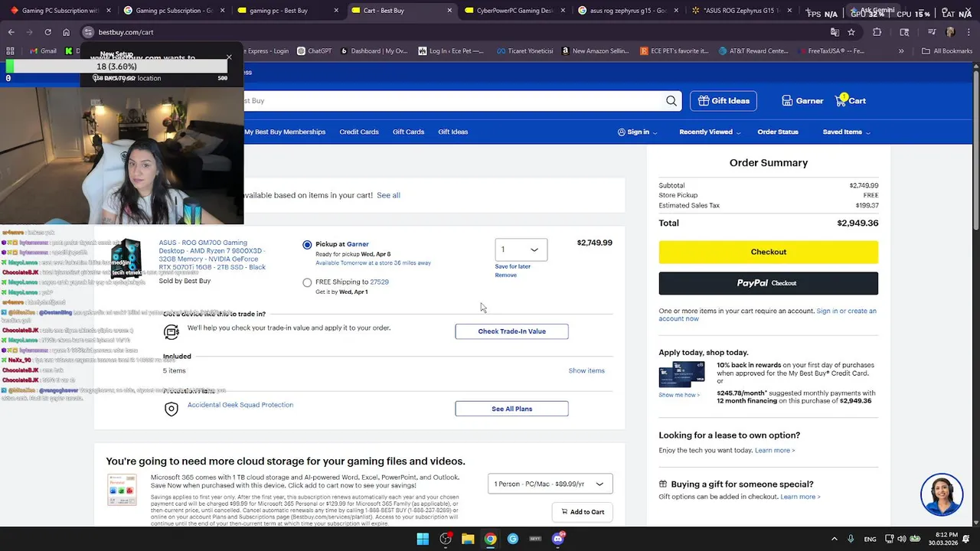Search with the magnifier icon
Image resolution: width=980 pixels, height=551 pixels.
click(x=671, y=101)
